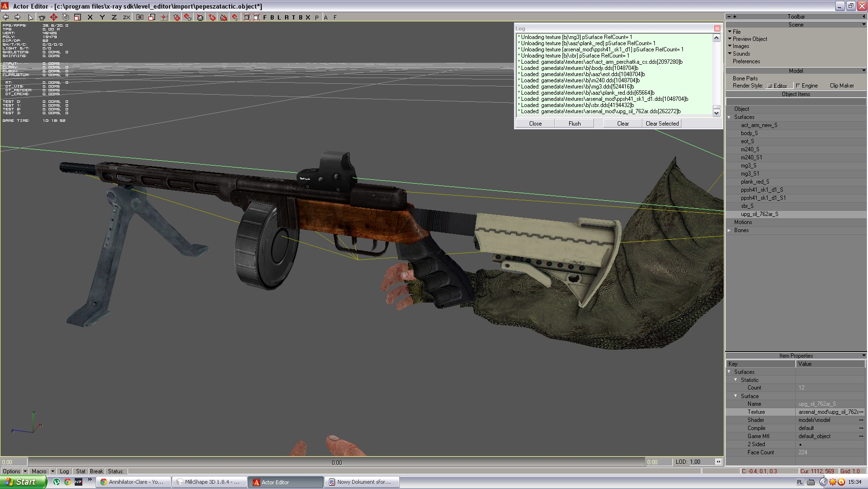This screenshot has height=489, width=868.
Task: Click the Redo arrow in toolbar
Action: 17,17
